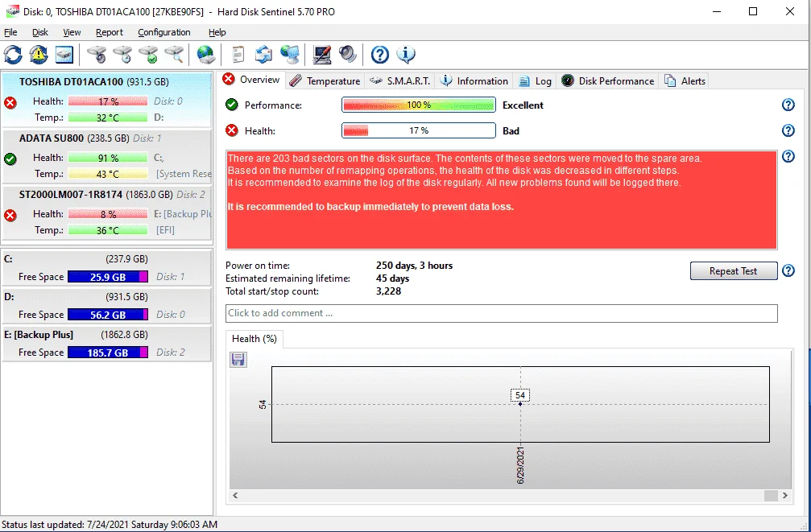Select the E: [Backup Plus] partition entry
The image size is (811, 532).
[107, 344]
